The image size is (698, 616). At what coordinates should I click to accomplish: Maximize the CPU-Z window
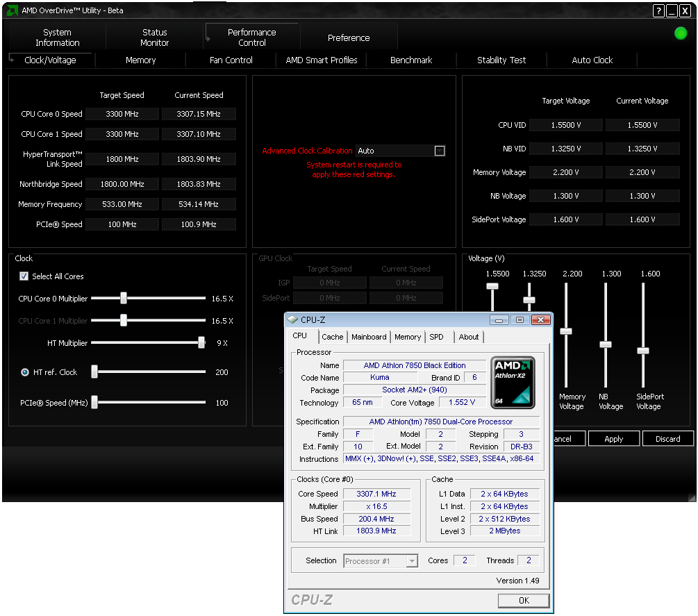coord(520,320)
